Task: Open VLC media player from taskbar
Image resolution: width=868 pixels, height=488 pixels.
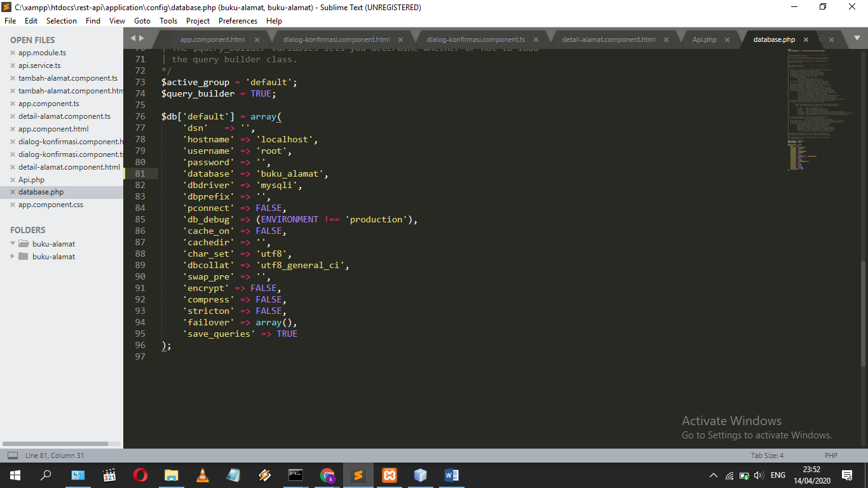Action: [x=203, y=475]
